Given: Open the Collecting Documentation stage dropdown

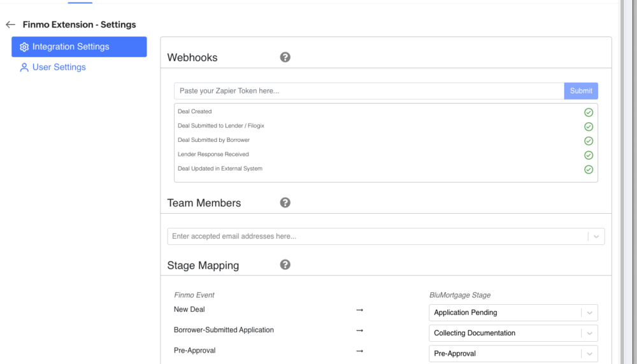Looking at the screenshot, I should click(590, 333).
